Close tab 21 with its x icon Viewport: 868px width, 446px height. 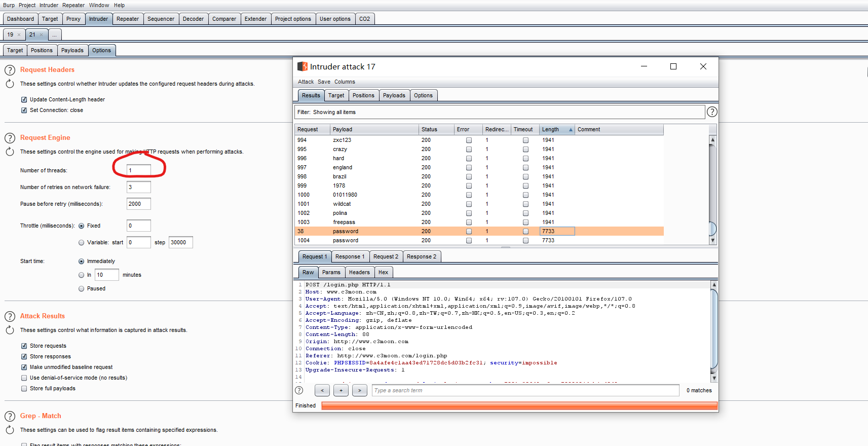pyautogui.click(x=42, y=35)
